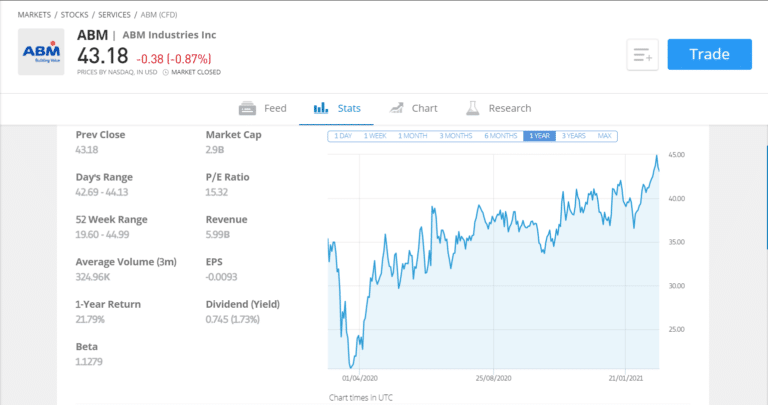Click the Prev Close label
This screenshot has height=405, width=768.
[x=100, y=135]
